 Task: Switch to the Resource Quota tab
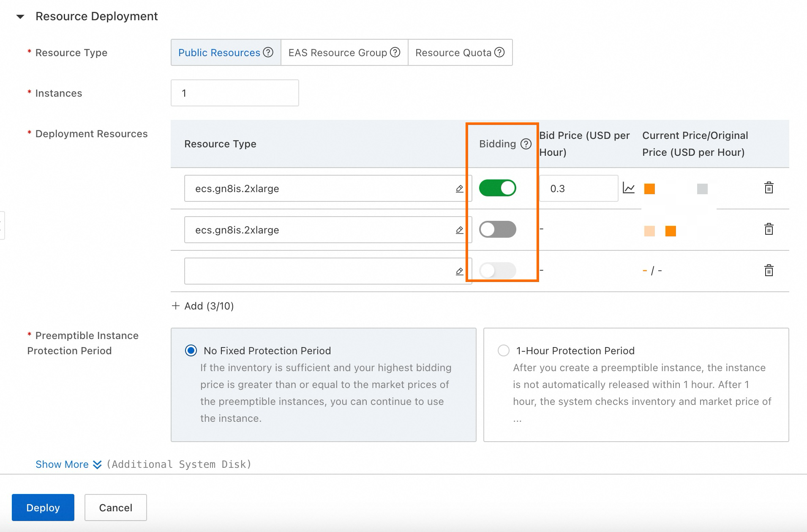(x=453, y=53)
